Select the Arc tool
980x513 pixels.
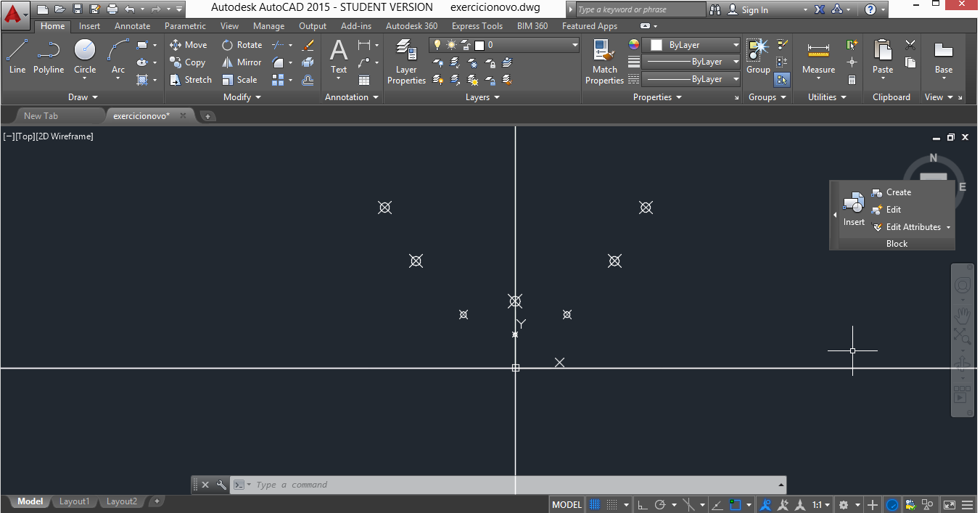118,57
